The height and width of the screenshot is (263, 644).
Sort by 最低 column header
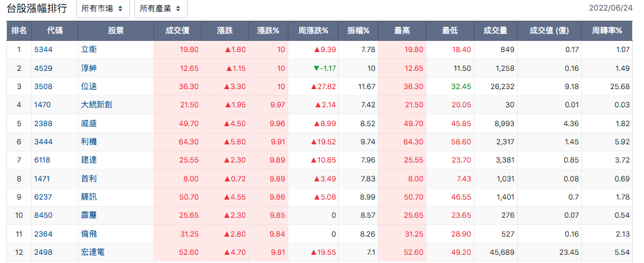coord(450,31)
